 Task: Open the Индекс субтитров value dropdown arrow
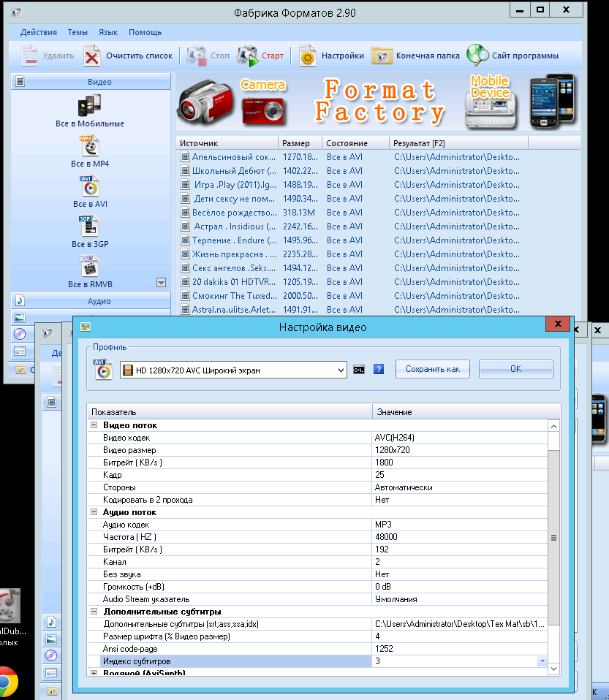pyautogui.click(x=542, y=661)
